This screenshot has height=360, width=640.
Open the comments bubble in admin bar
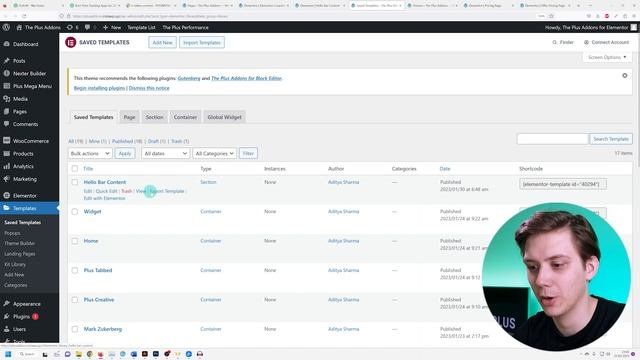tap(87, 27)
